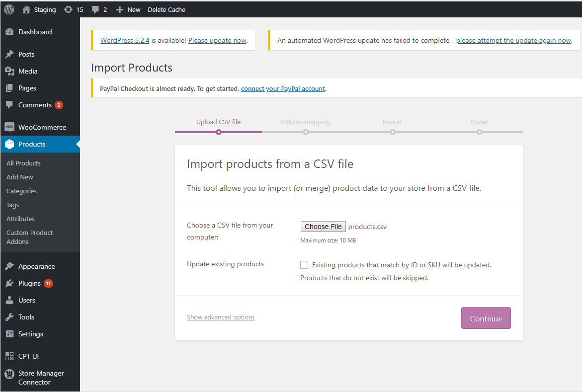Click the Dashboard gauge icon
Screen dimensions: 582x392
[x=9, y=32]
